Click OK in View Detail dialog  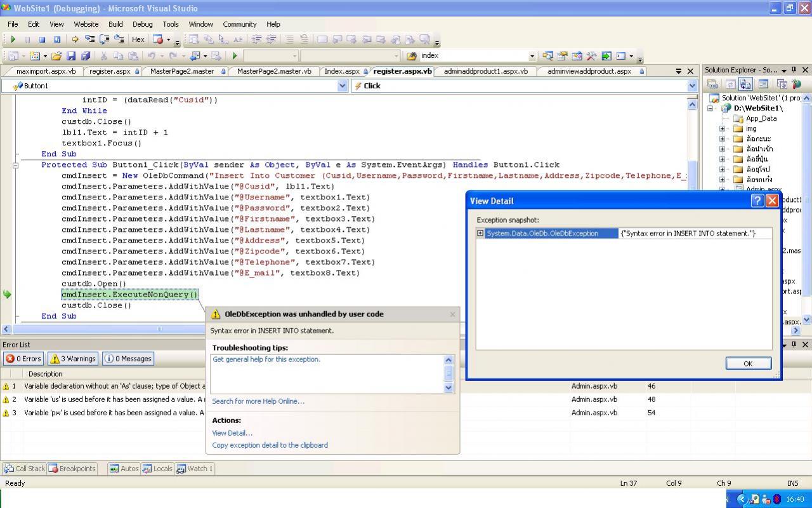click(748, 363)
